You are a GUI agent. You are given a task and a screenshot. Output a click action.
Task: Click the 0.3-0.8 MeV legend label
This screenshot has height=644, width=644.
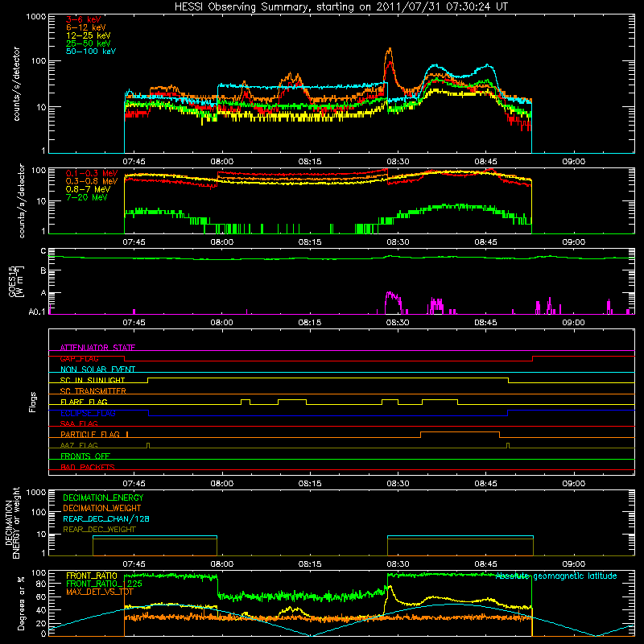tap(92, 181)
